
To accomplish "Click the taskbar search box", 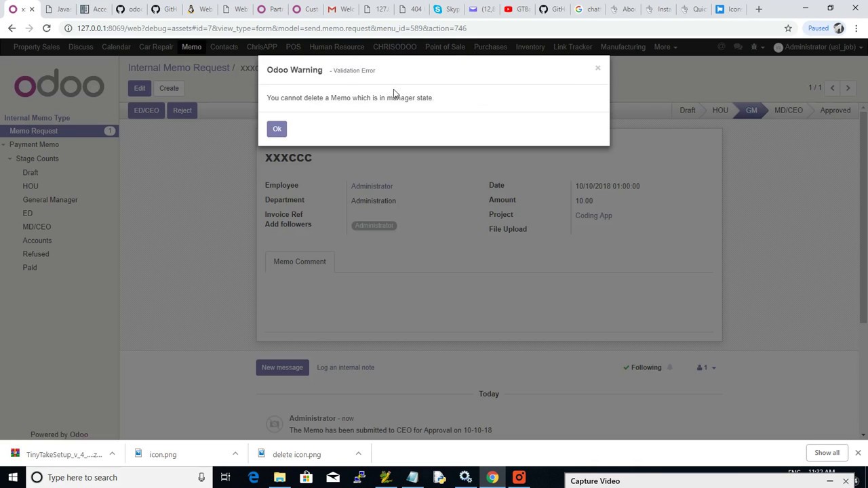I will 119,477.
